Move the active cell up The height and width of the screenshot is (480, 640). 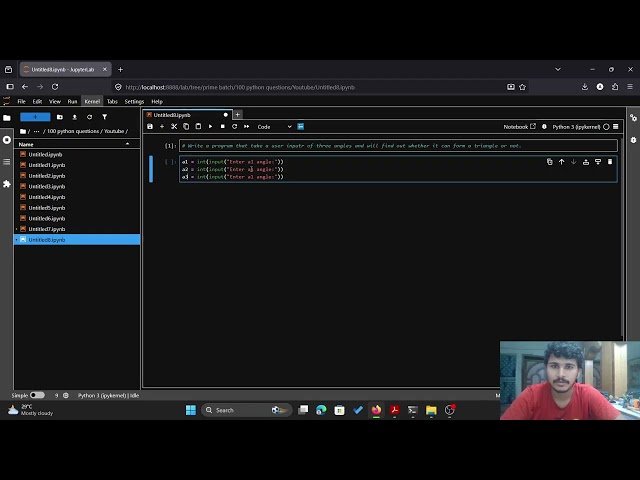[562, 162]
